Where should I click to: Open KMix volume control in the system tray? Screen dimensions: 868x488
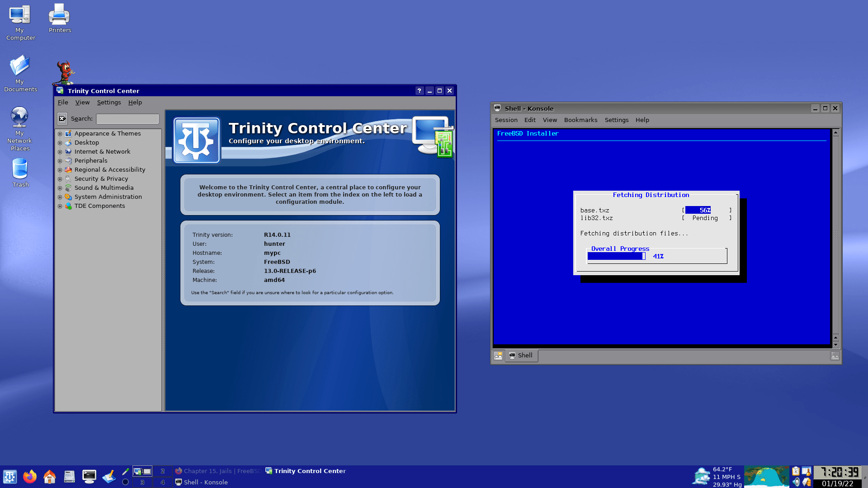tap(796, 483)
